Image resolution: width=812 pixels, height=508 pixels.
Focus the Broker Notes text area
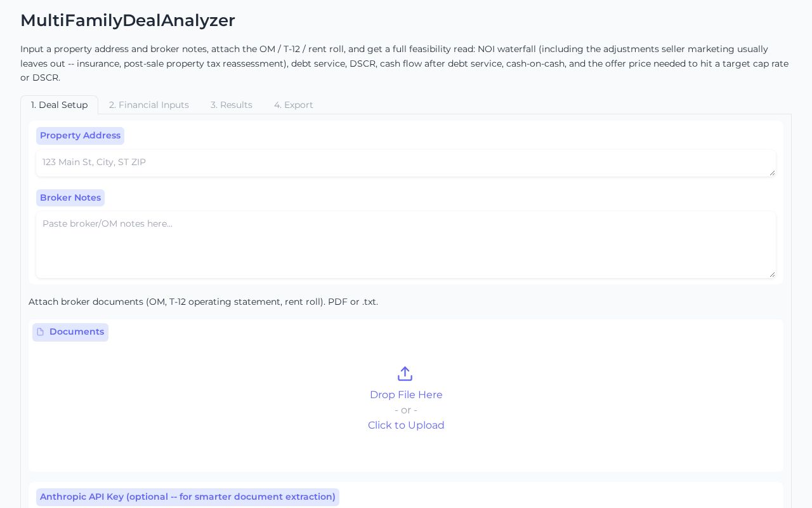[x=406, y=245]
